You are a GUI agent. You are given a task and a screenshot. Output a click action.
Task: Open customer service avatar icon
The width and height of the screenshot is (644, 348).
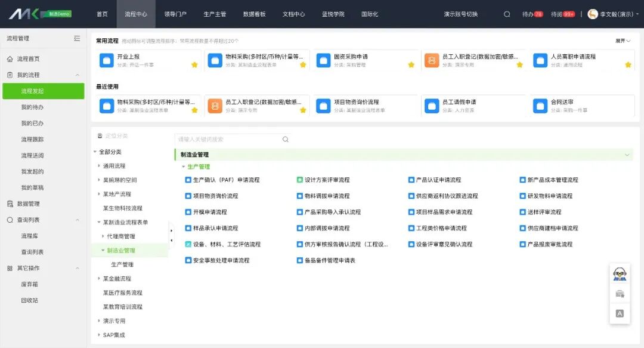[620, 274]
